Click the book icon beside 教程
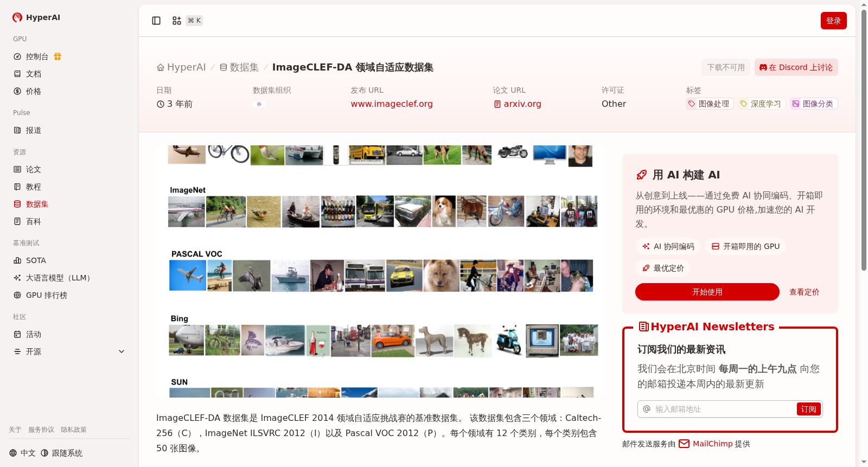Viewport: 868px width, 467px height. coord(17,187)
